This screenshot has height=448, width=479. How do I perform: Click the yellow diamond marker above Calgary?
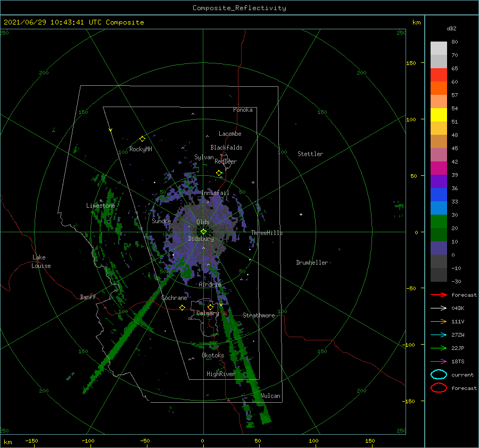tap(210, 307)
